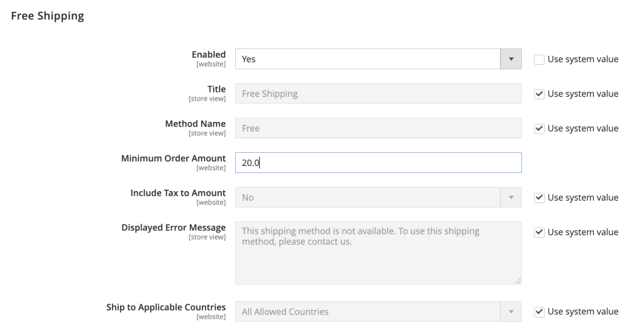Click the Free Shipping section heading
The height and width of the screenshot is (332, 644).
[48, 16]
